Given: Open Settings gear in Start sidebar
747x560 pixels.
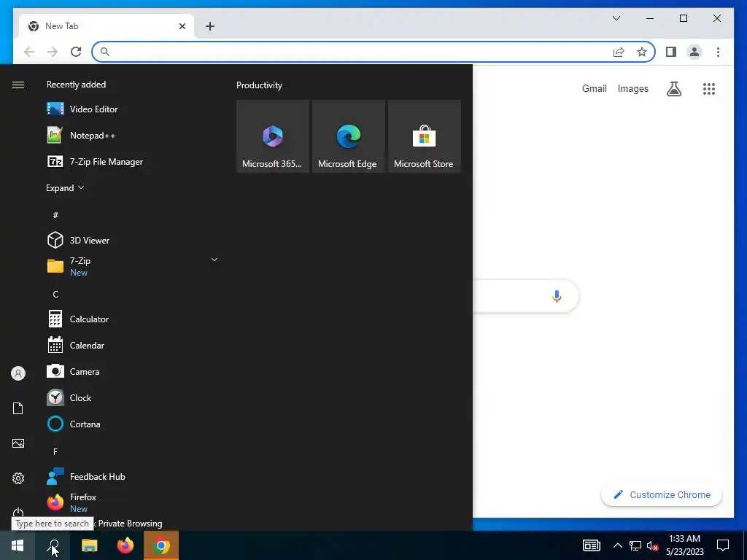Looking at the screenshot, I should pos(18,478).
